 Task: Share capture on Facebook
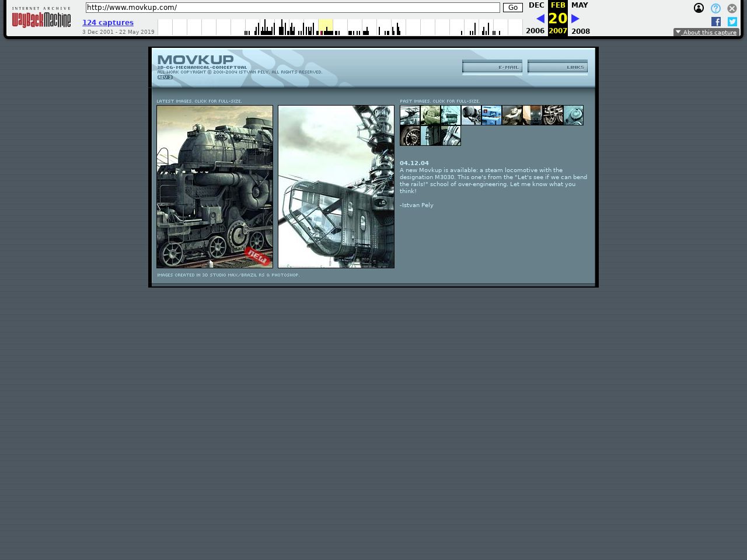(x=716, y=22)
